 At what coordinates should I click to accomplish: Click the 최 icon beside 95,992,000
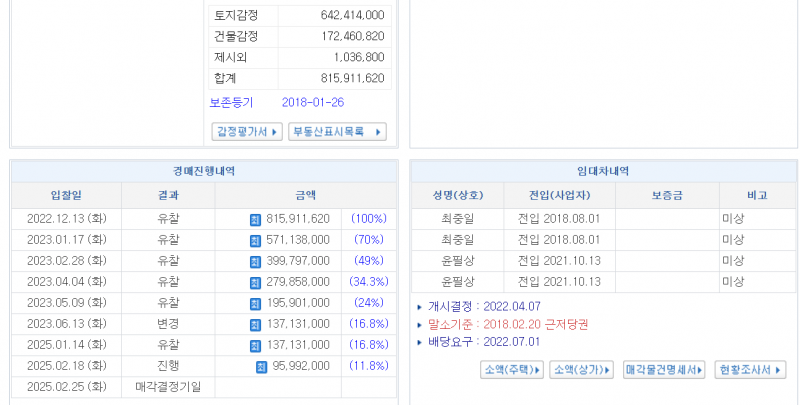(261, 366)
